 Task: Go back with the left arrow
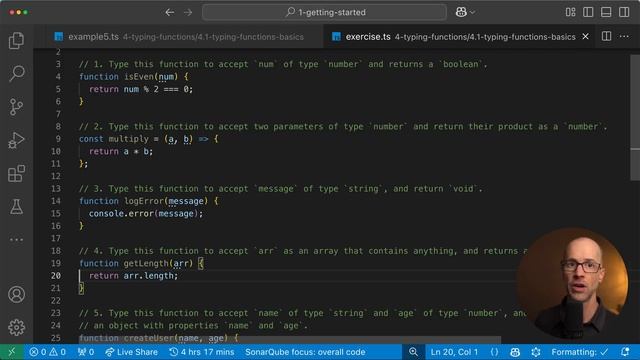coord(170,12)
